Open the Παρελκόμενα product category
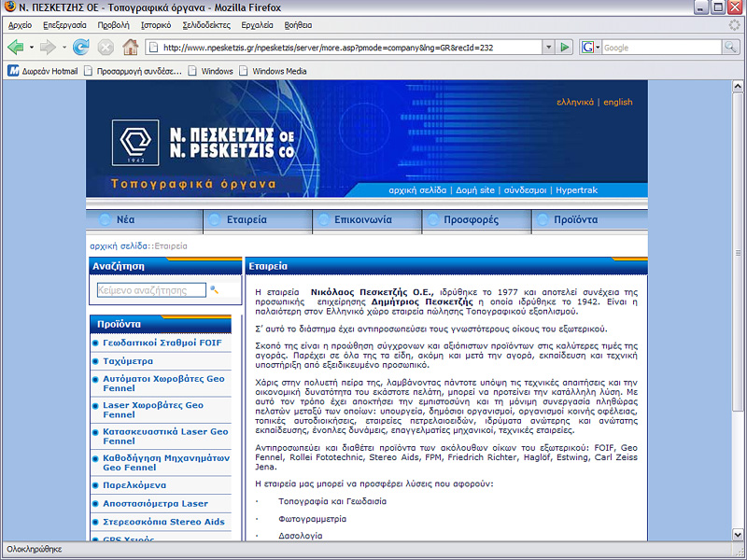This screenshot has height=560, width=747. (x=134, y=485)
